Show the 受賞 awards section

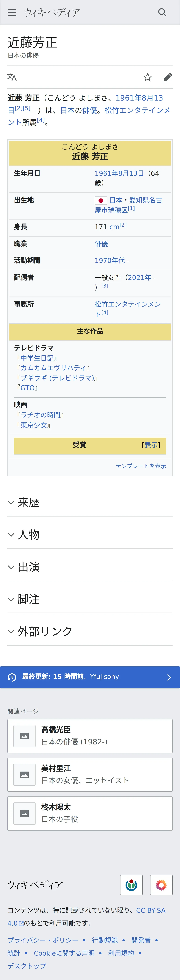point(151,445)
